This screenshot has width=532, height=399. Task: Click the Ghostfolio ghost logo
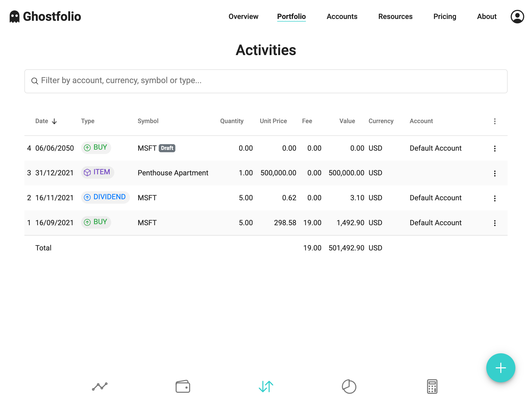tap(14, 16)
